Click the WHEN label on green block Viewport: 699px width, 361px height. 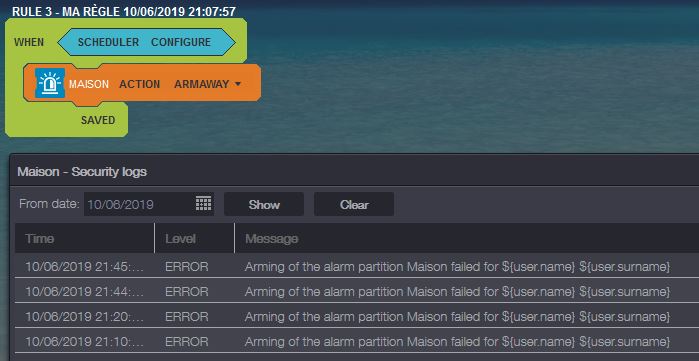29,42
